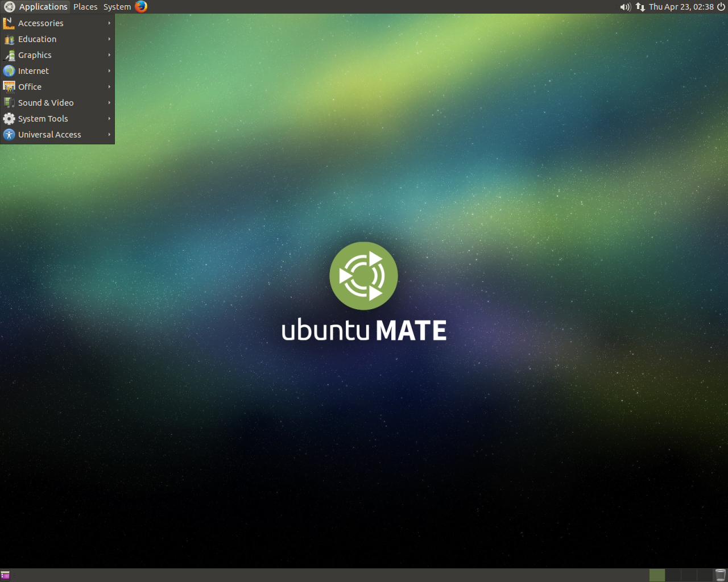Click the Office category icon

click(9, 87)
